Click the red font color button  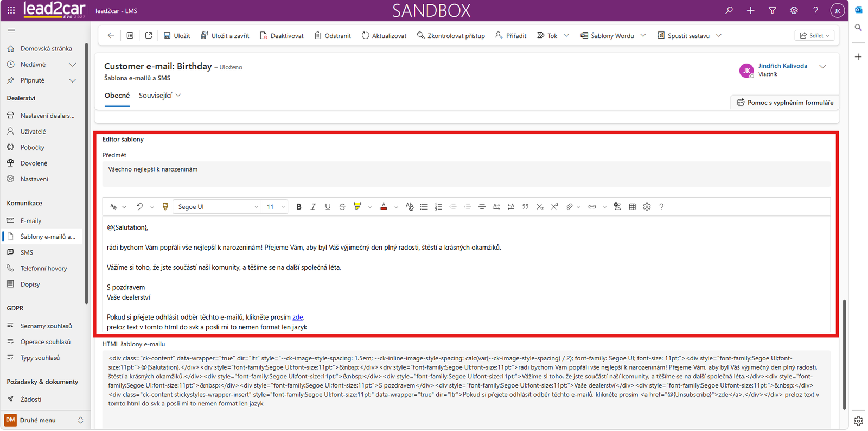pyautogui.click(x=384, y=207)
